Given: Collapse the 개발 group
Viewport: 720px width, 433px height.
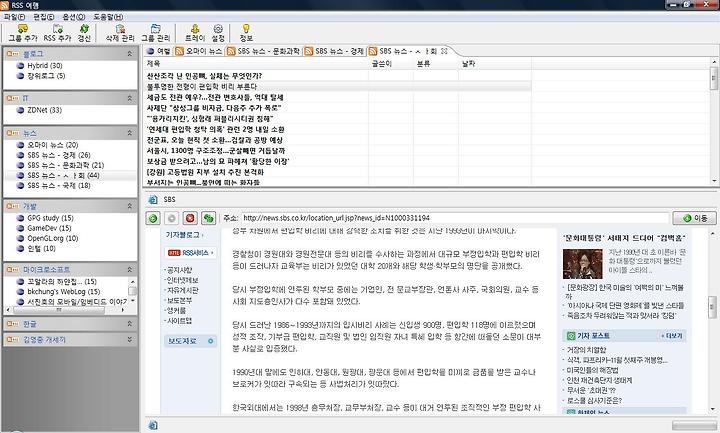Looking at the screenshot, I should (x=129, y=206).
